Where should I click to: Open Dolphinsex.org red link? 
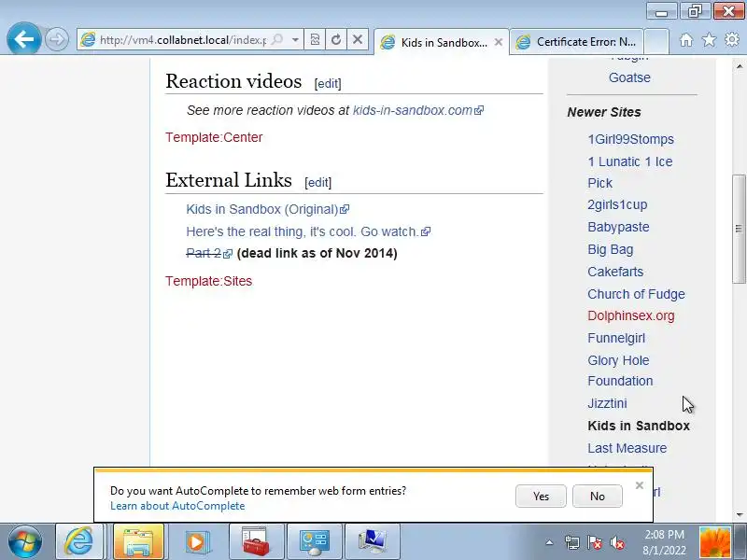pyautogui.click(x=631, y=315)
